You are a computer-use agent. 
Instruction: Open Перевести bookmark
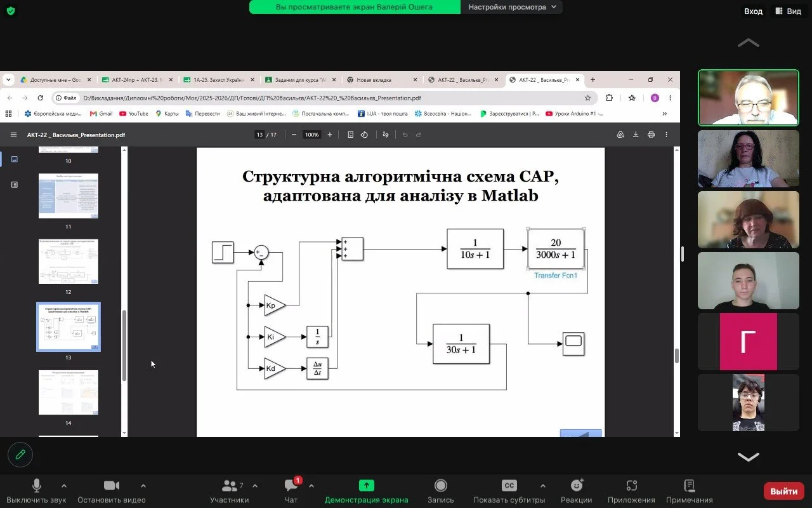coord(202,114)
